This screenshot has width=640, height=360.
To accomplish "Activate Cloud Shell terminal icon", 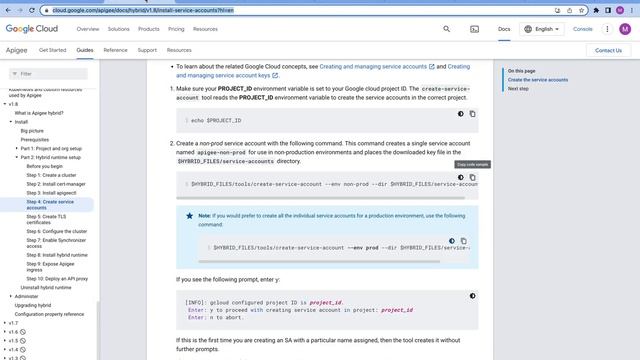I will (474, 29).
